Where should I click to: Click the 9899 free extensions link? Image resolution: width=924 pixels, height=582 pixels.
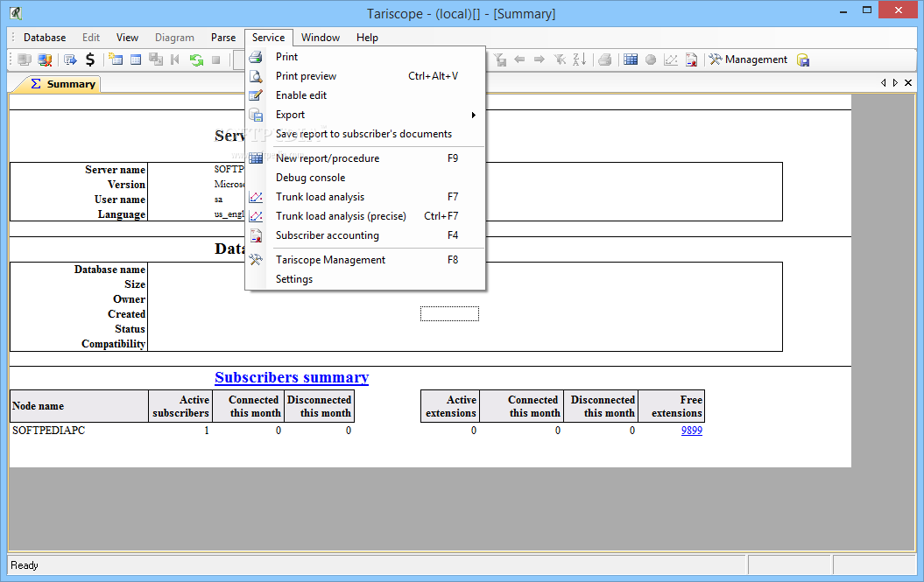pyautogui.click(x=692, y=431)
